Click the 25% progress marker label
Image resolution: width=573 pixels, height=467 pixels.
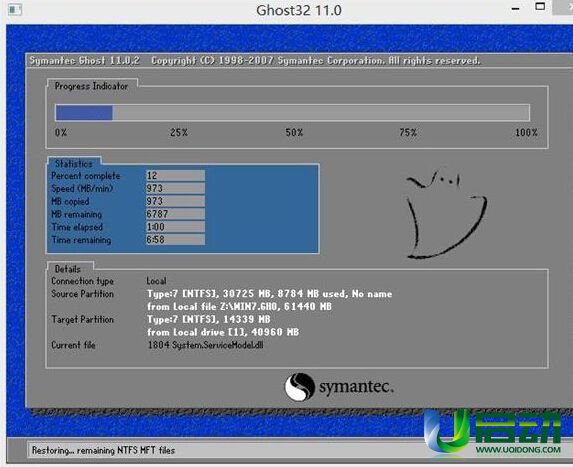179,132
